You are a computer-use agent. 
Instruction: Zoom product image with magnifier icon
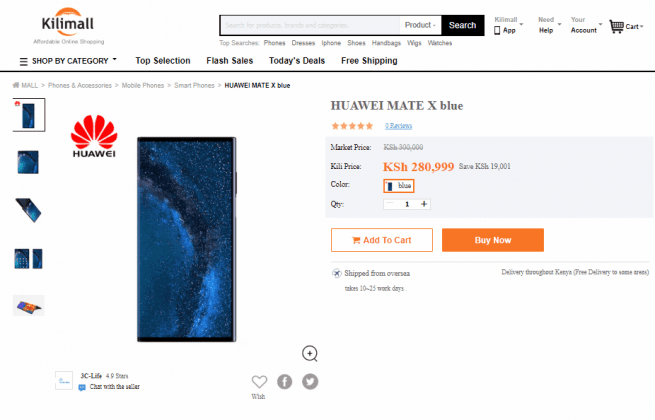pos(310,354)
